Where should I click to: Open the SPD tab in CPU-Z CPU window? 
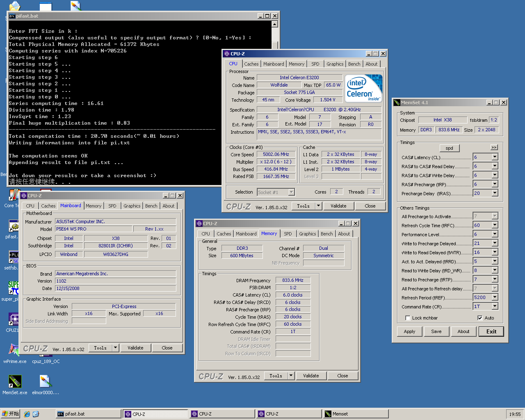tap(315, 64)
